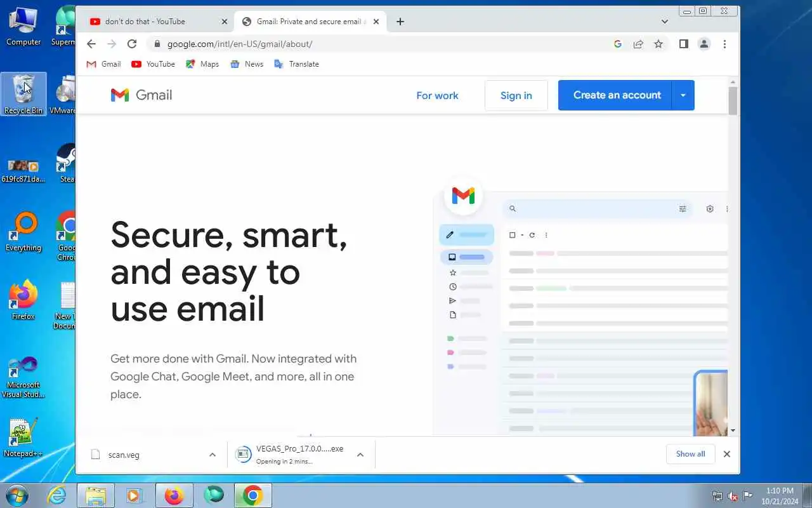
Task: Click the Gmail logo on the page
Action: tap(141, 95)
